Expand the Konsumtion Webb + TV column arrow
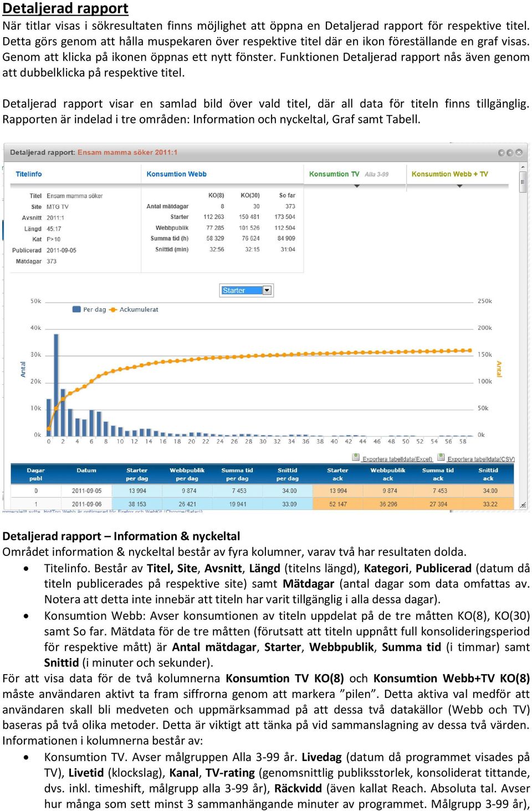This screenshot has height=811, width=532. (x=459, y=186)
